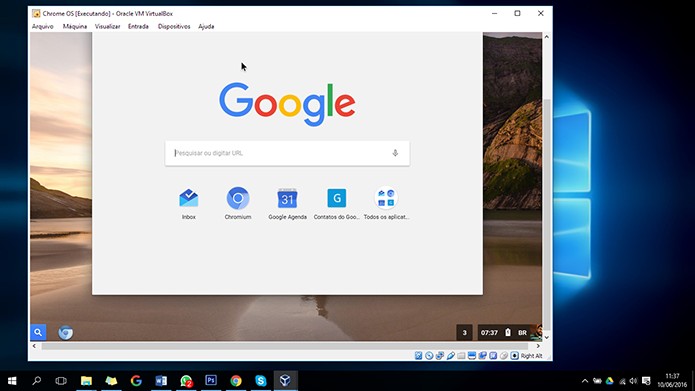Click VirtualBox vertical scrollbar up arrow
Viewport: 695px width, 391px height.
[x=547, y=37]
